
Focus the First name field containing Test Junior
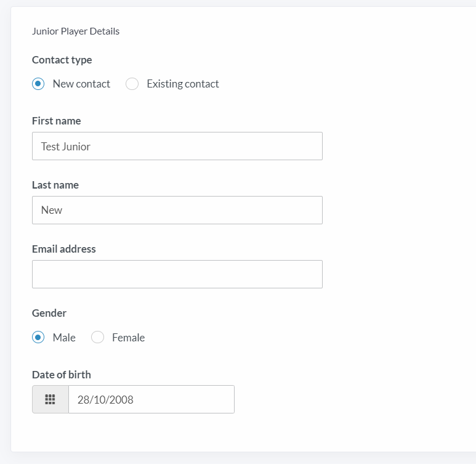click(177, 146)
